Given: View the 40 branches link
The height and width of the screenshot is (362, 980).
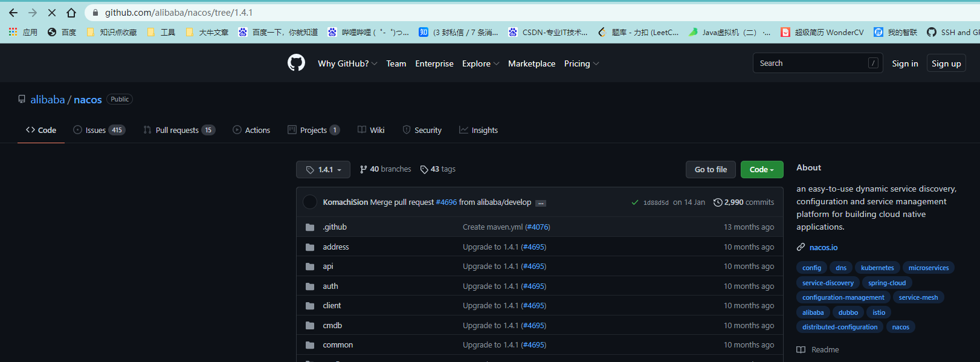Looking at the screenshot, I should click(385, 169).
